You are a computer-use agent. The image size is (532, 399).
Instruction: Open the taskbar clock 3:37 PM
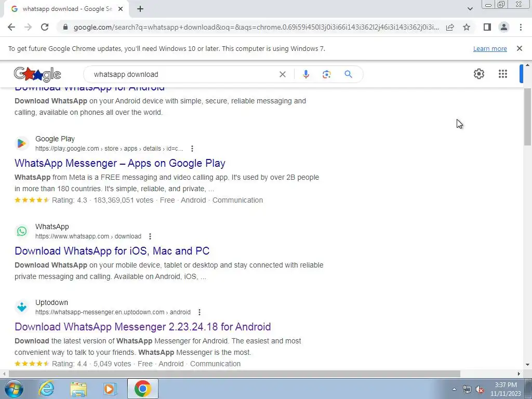[506, 389]
